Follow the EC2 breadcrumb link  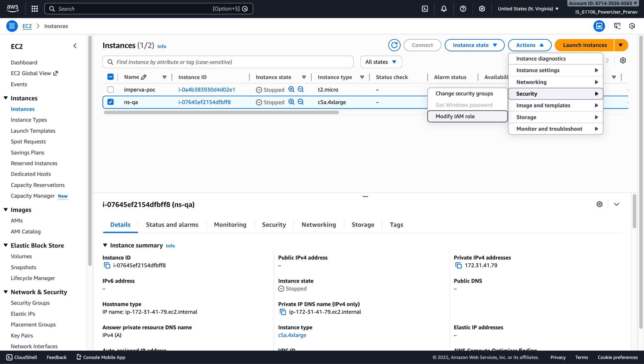pyautogui.click(x=27, y=26)
